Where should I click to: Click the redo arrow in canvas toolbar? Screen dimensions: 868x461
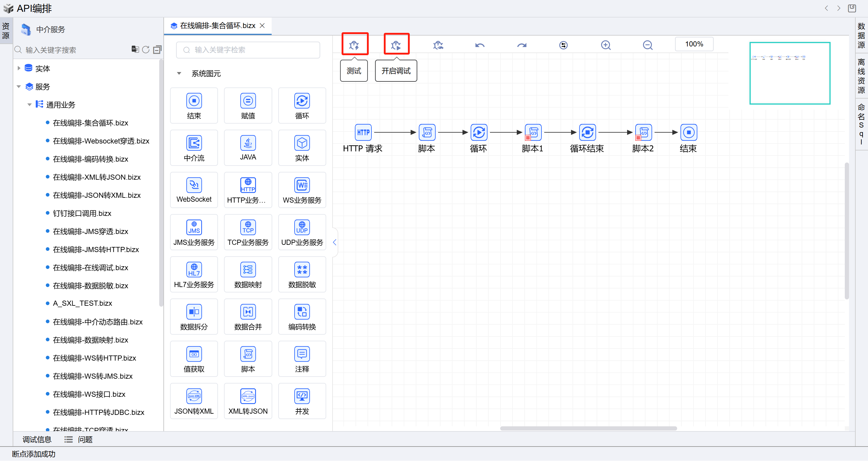coord(522,45)
